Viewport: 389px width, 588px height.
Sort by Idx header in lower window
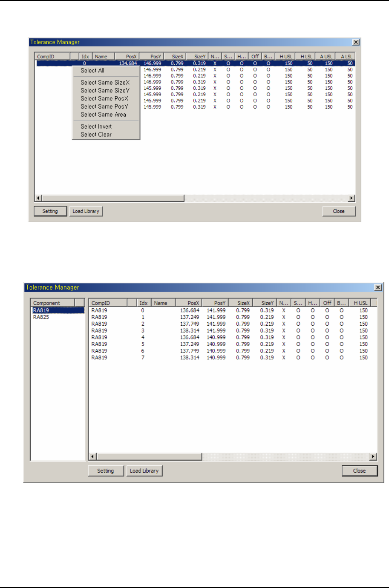[144, 303]
